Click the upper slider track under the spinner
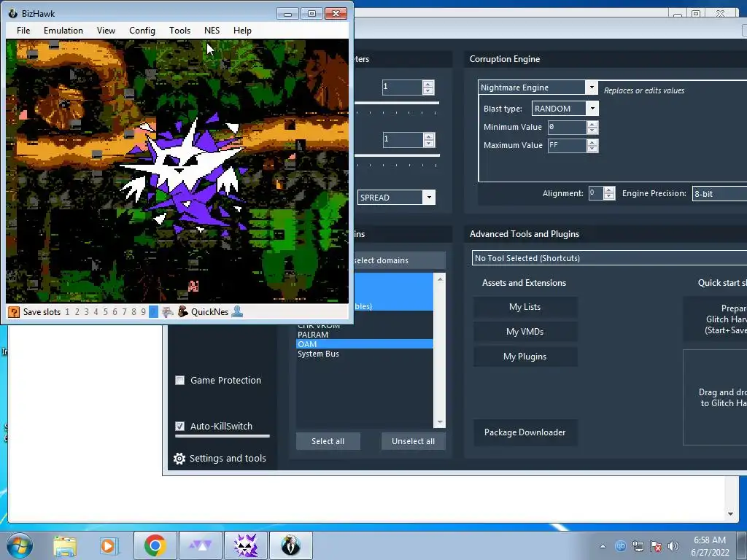Screen dimensions: 747x560 point(397,104)
